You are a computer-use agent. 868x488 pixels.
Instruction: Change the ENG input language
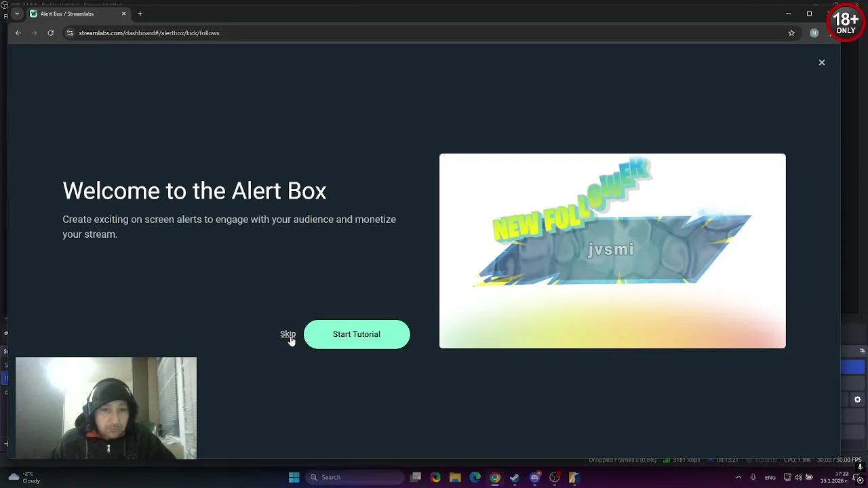pyautogui.click(x=770, y=477)
